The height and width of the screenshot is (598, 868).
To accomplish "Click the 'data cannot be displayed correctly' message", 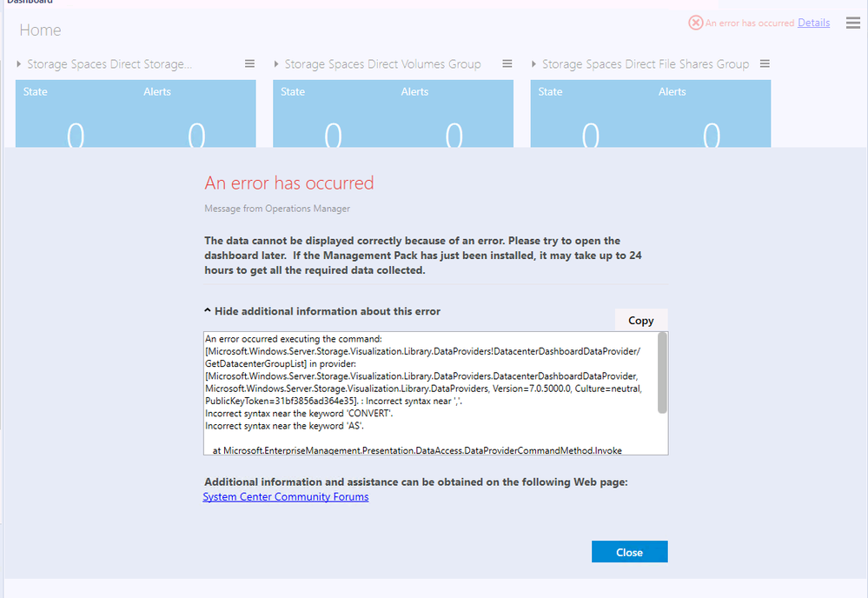I will (x=423, y=256).
